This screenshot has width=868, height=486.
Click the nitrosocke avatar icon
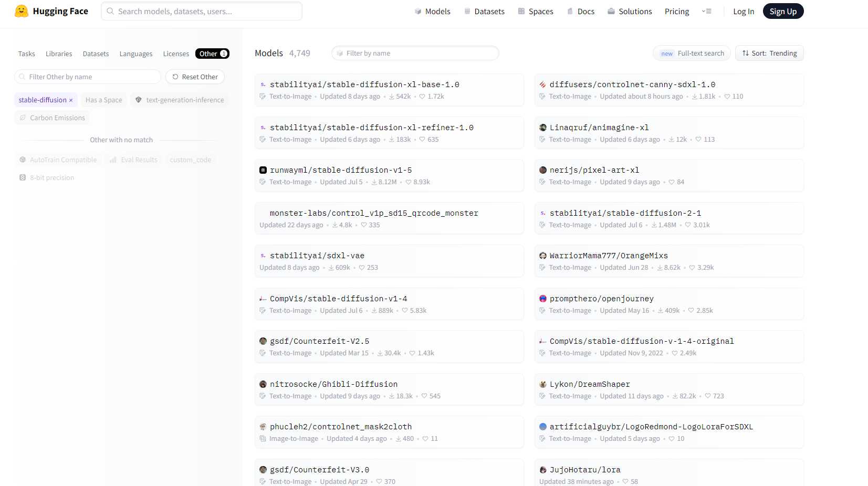pyautogui.click(x=263, y=384)
